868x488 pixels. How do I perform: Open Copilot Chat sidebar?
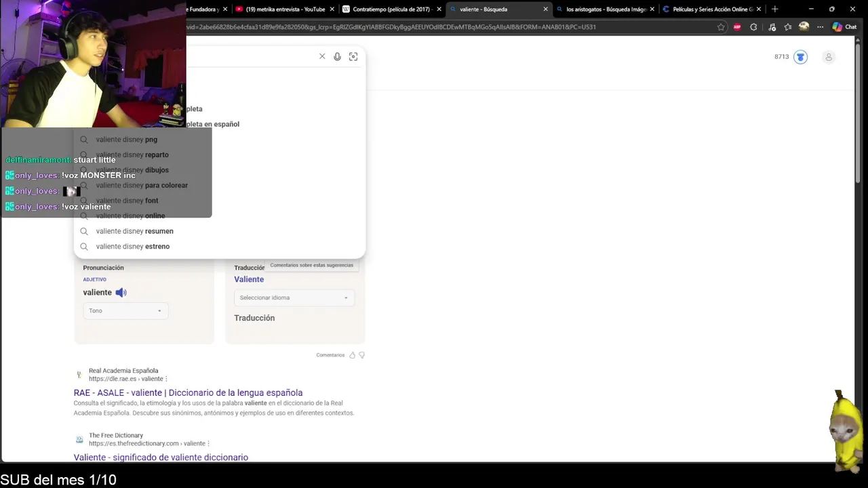point(844,27)
